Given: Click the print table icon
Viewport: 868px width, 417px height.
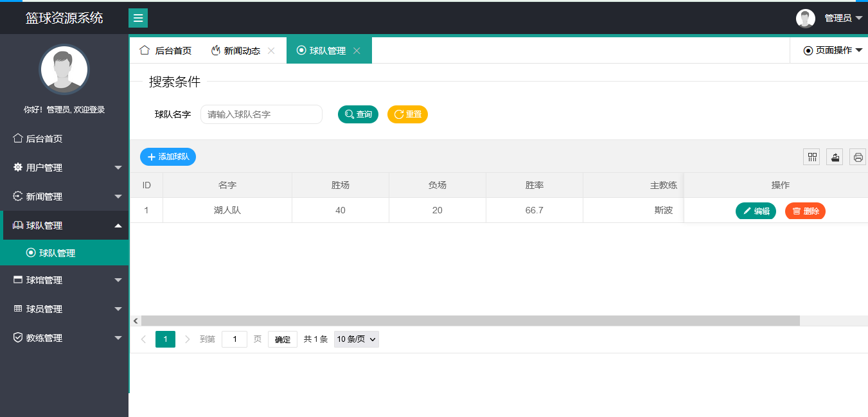Looking at the screenshot, I should click(858, 157).
